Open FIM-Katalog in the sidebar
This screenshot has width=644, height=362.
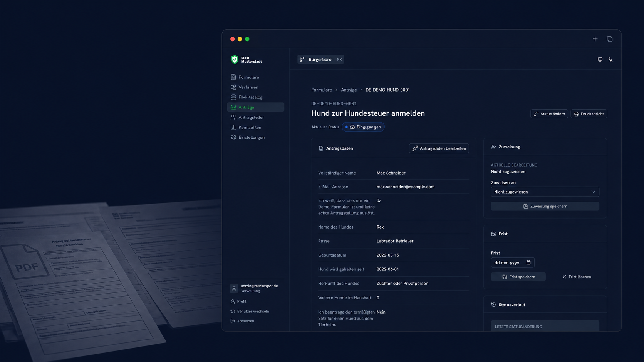click(255, 97)
